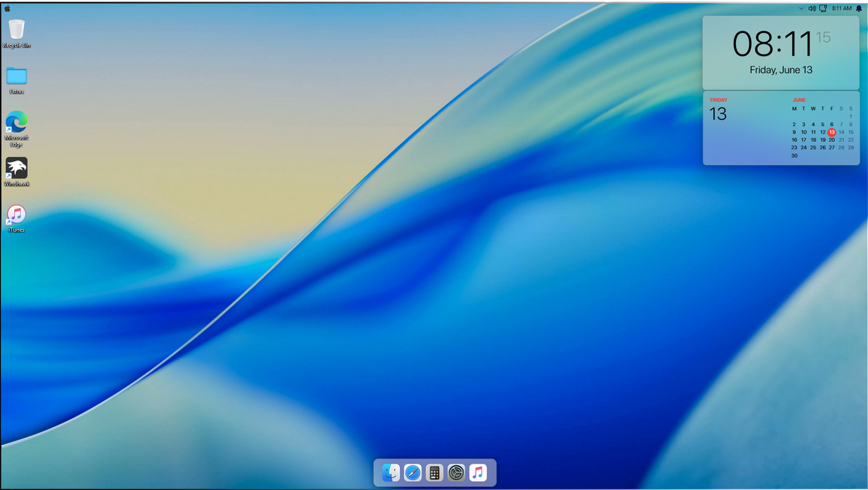Open the Recycle Bin desktop icon
The image size is (868, 490).
(17, 30)
